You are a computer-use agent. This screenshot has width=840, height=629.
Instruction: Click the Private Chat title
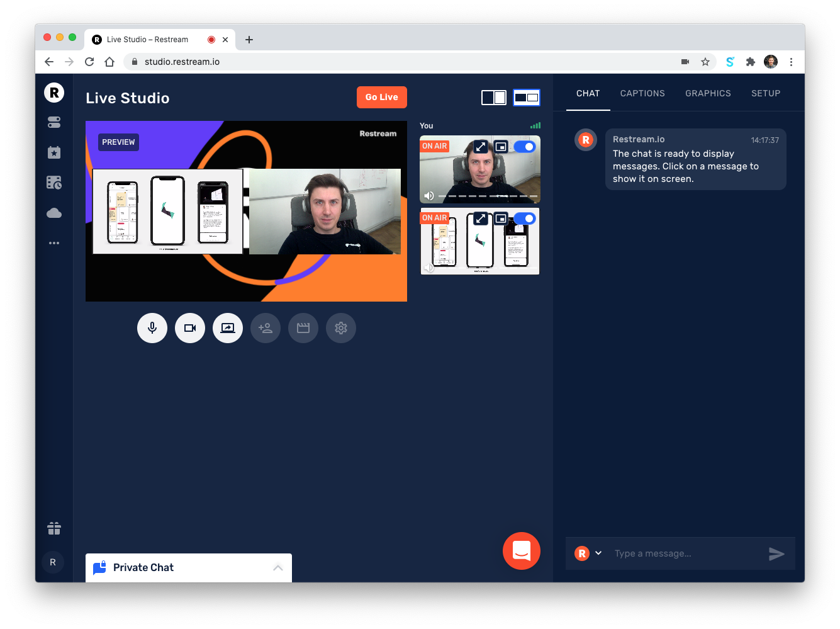[143, 567]
